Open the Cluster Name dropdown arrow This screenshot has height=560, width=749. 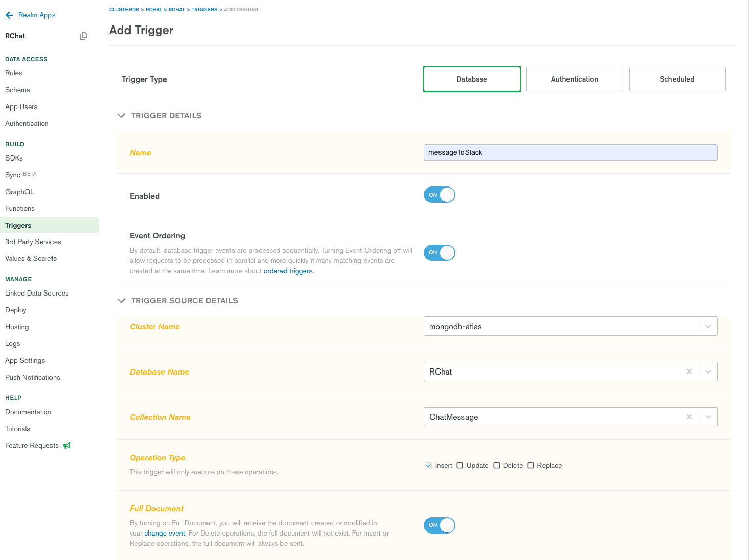pos(708,326)
